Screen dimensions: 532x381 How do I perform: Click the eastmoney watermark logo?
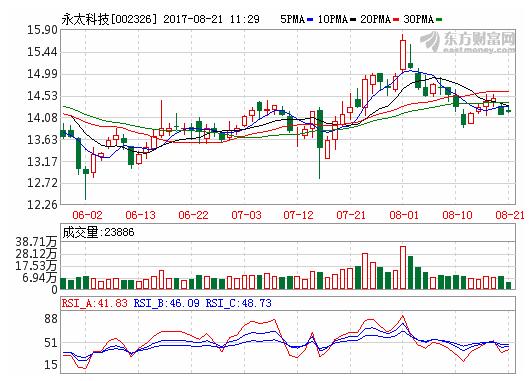(x=468, y=42)
